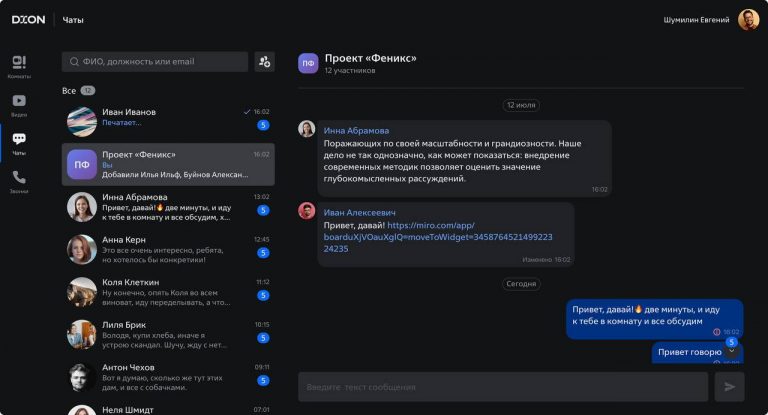Open chat with Лиля Брик
768x415 pixels.
[168, 335]
